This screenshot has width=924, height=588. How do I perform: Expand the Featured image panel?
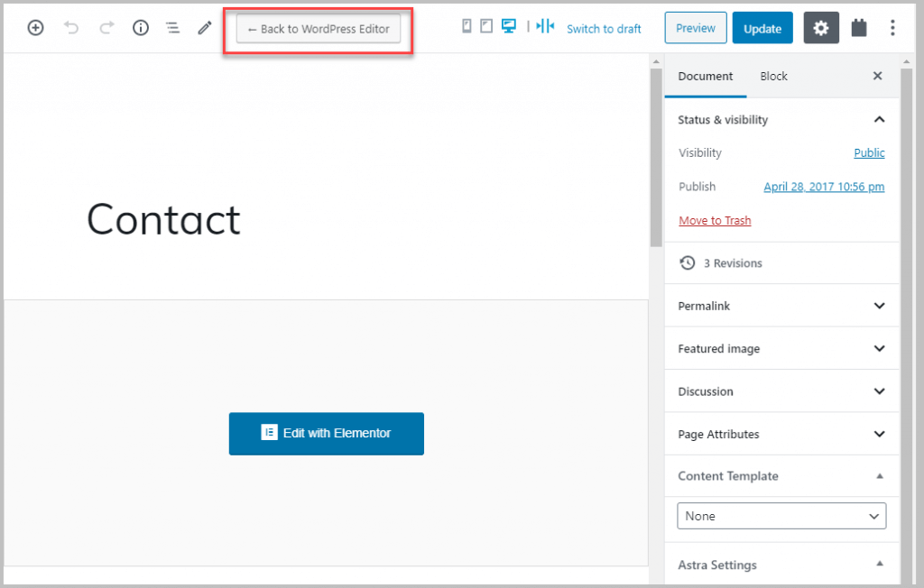[781, 349]
